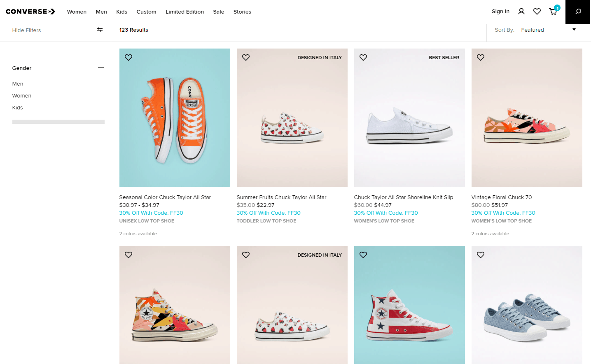Click the 30% Off code under Seasonal Color
Screen dimensions: 591x364
(151, 213)
